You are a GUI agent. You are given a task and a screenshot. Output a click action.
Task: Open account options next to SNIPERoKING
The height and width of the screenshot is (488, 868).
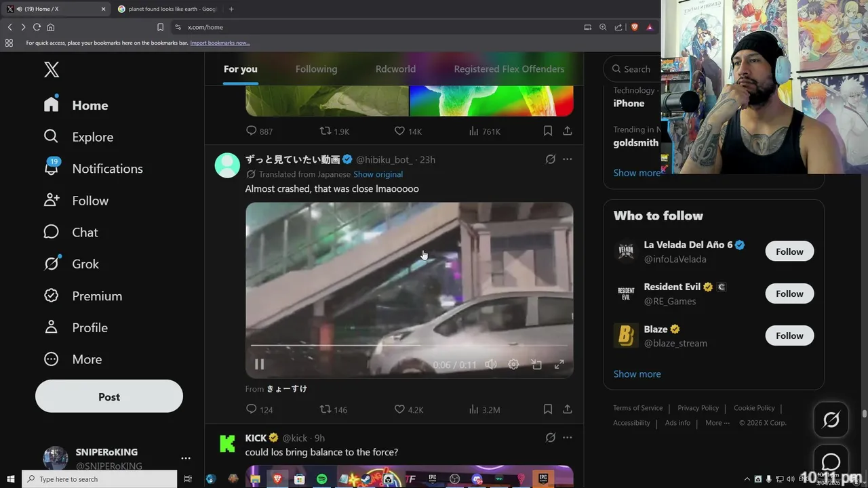pos(186,458)
